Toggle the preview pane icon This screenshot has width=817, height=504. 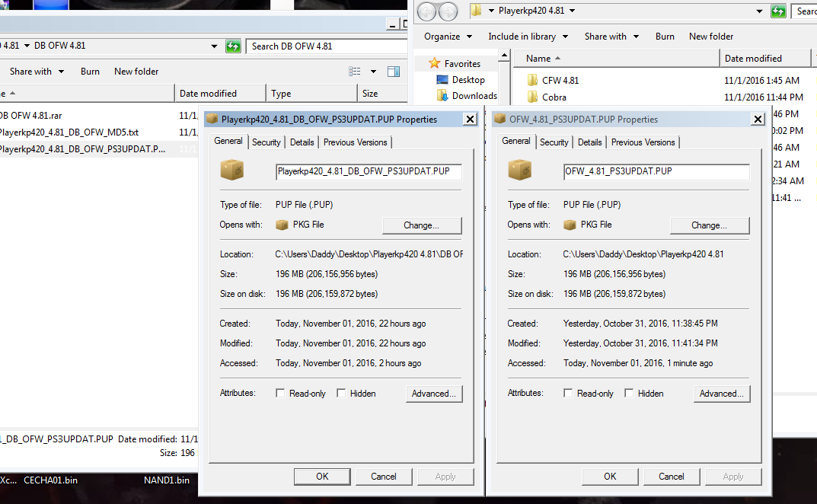(394, 72)
